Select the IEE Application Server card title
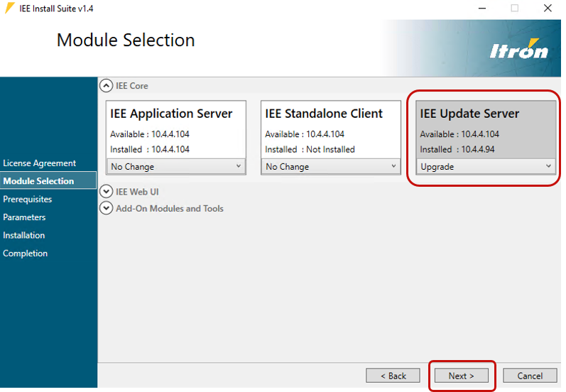The width and height of the screenshot is (566, 392). (171, 114)
